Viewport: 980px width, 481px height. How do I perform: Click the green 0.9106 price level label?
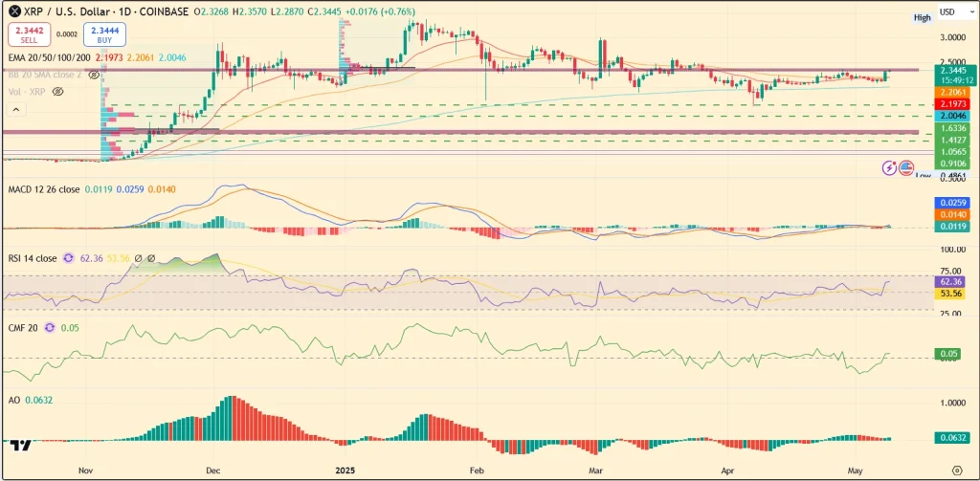[951, 164]
